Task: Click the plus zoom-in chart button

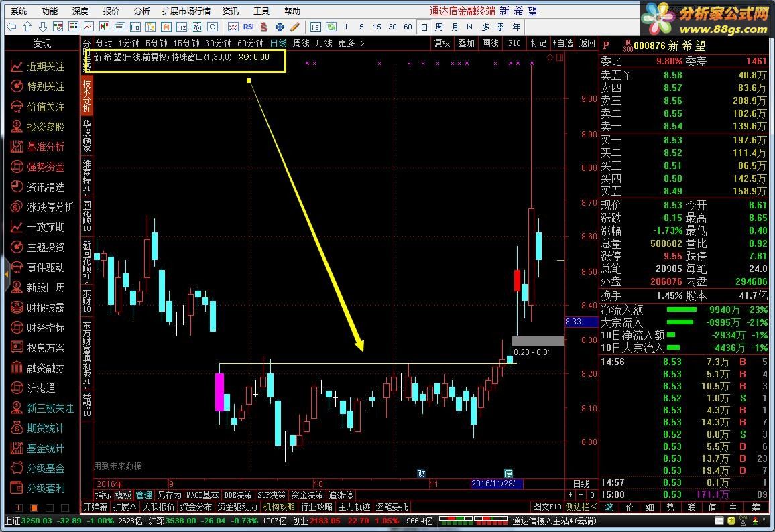Action: point(571,495)
